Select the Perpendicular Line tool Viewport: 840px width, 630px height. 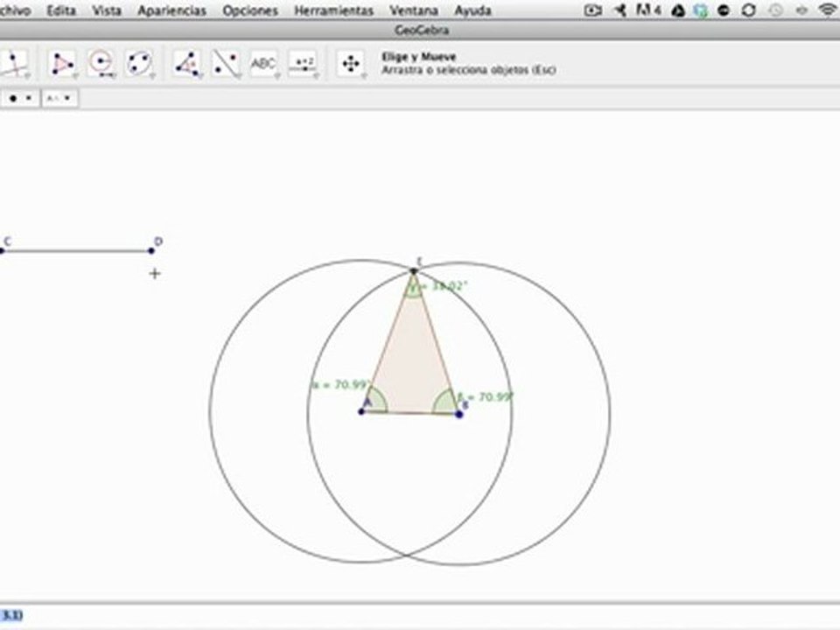click(13, 63)
